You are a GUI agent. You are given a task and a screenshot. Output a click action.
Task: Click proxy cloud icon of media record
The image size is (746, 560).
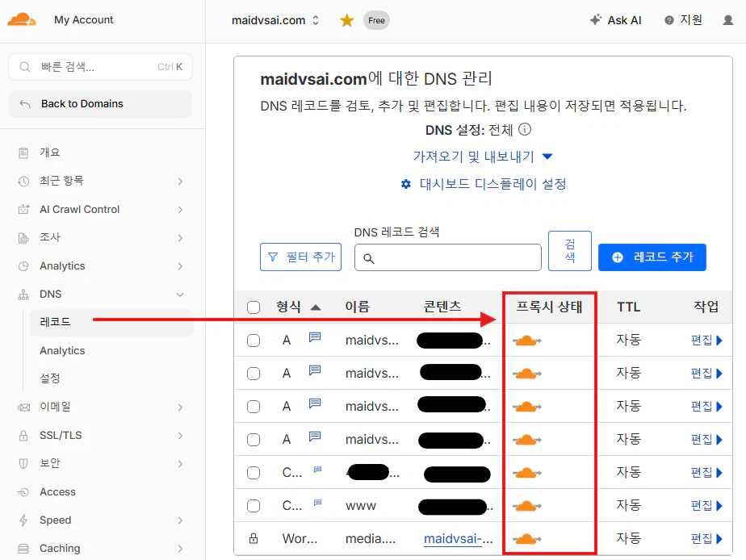526,539
